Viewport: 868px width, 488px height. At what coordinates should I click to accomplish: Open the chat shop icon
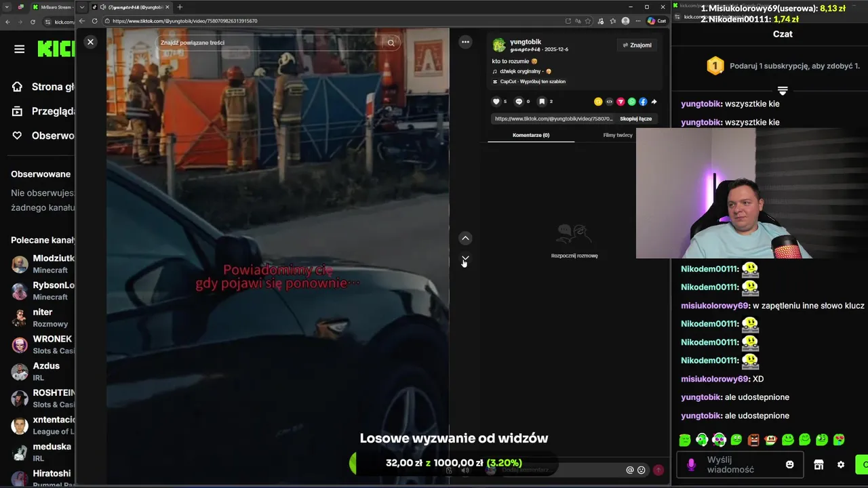point(818,464)
